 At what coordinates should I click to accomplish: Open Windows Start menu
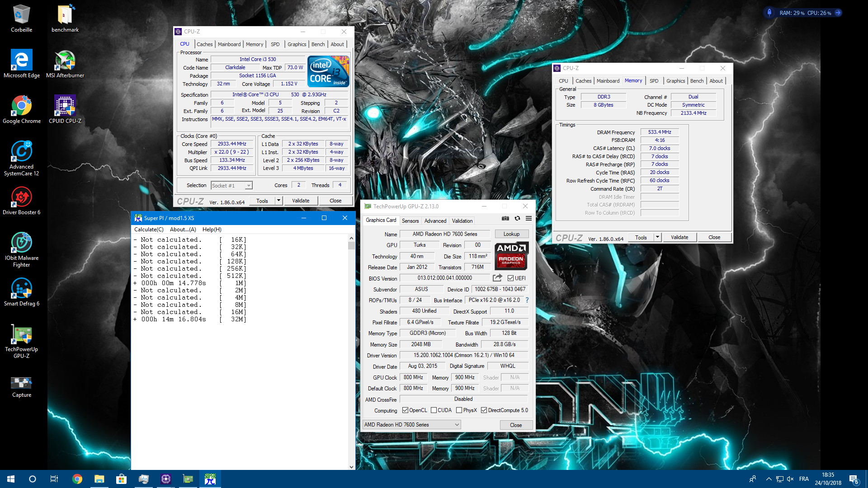[x=11, y=479]
